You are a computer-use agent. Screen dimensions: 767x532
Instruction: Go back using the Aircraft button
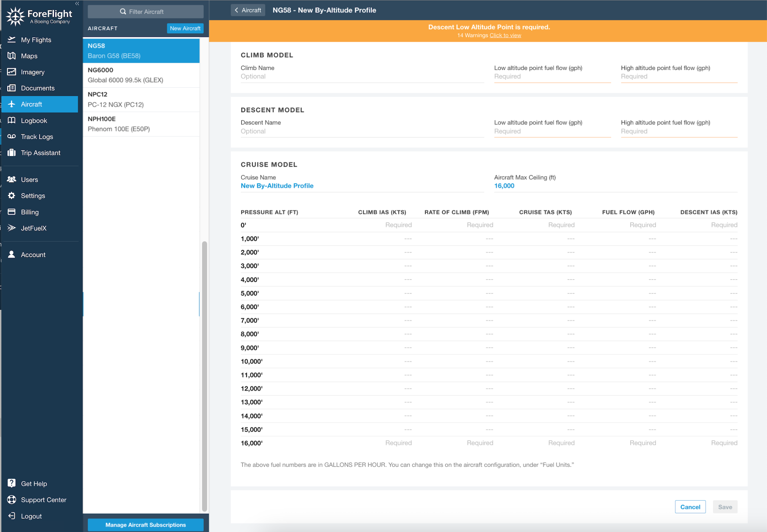[248, 10]
